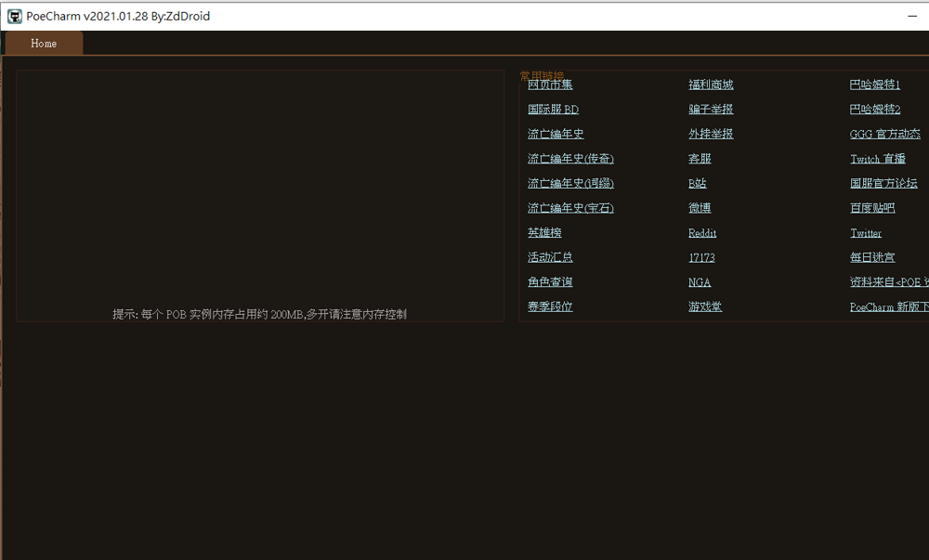Open the GGG 官方动态 link

(x=885, y=135)
